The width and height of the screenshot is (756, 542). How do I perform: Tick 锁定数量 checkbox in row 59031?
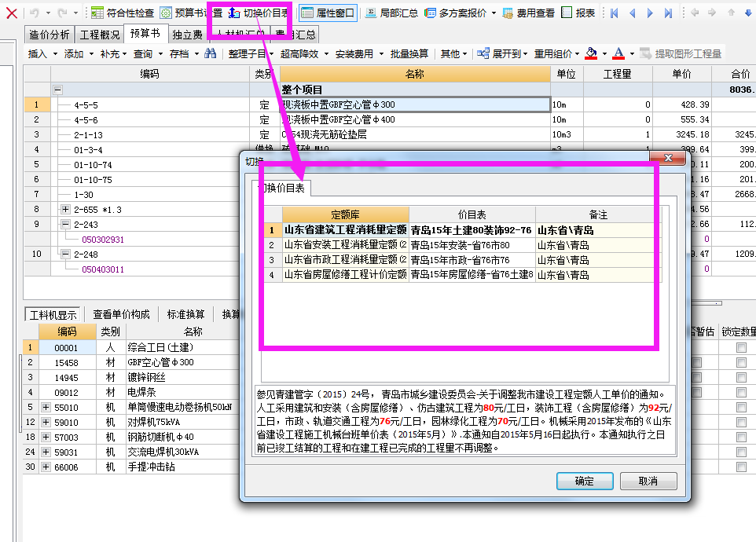coord(742,452)
